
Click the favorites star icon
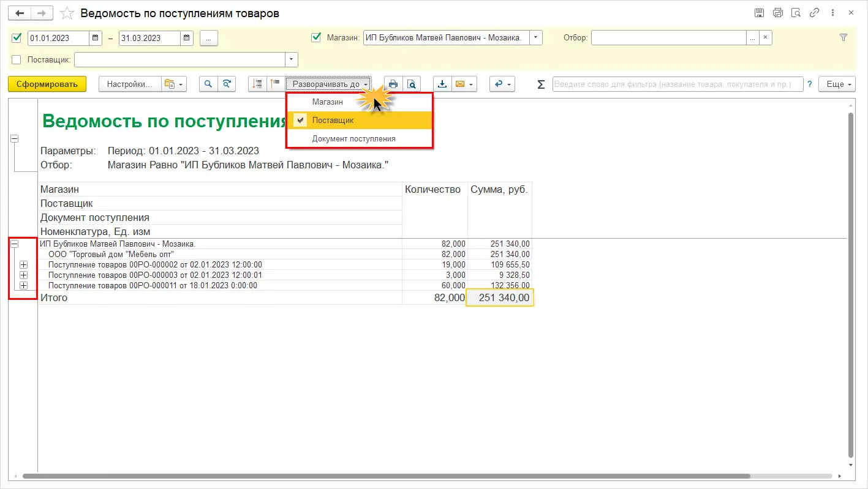(x=68, y=13)
